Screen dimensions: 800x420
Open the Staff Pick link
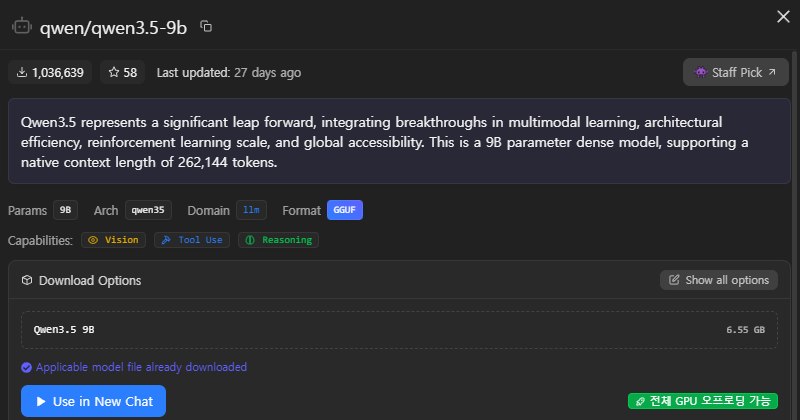[x=735, y=72]
